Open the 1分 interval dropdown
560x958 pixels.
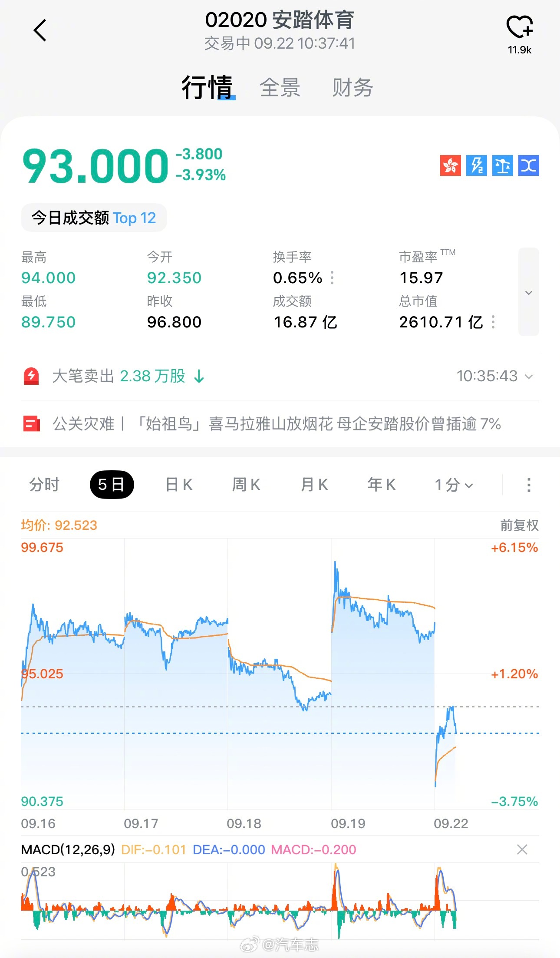[454, 485]
